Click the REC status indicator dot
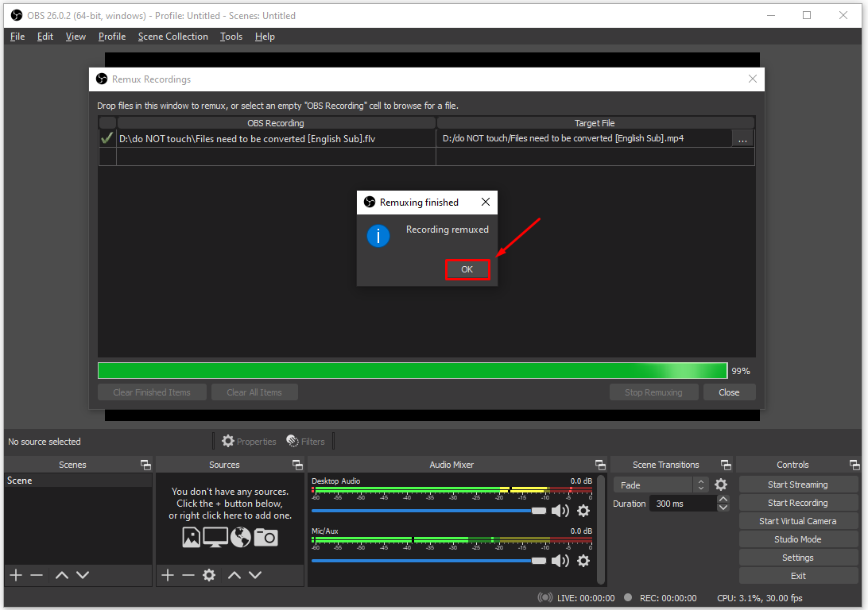868x610 pixels. pos(628,597)
